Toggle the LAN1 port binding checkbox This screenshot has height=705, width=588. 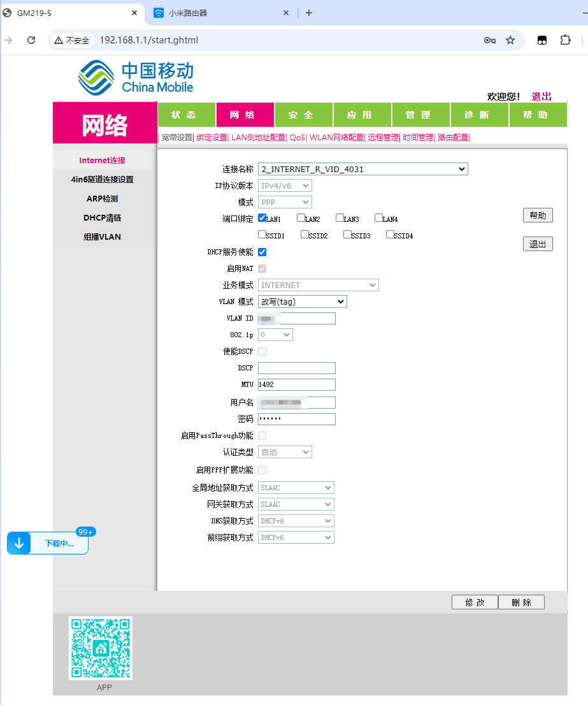coord(262,218)
